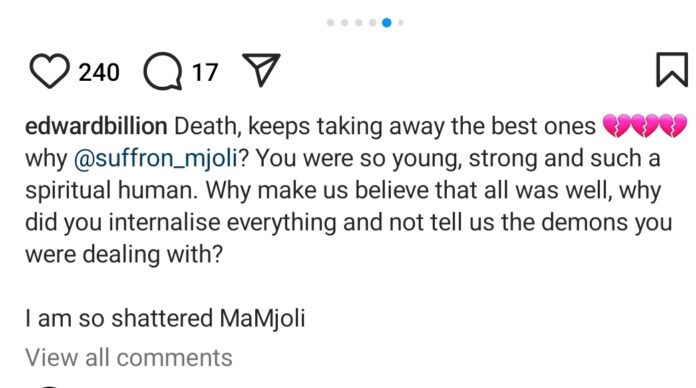Select View all comments

pyautogui.click(x=129, y=357)
